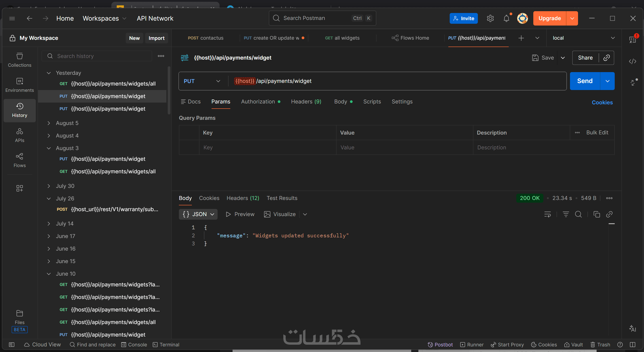Click Start Proxy in the status bar
The width and height of the screenshot is (644, 352).
tap(507, 345)
